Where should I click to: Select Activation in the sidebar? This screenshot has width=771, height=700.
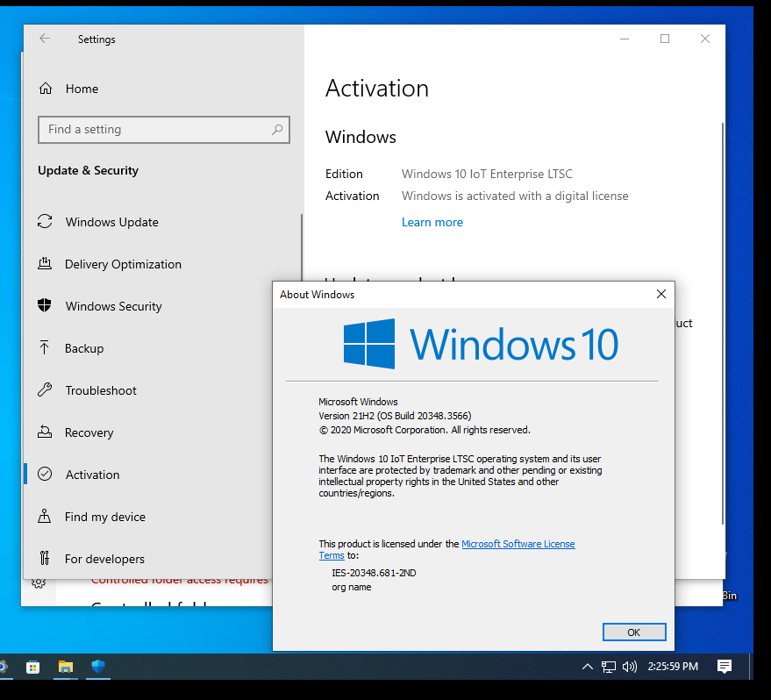coord(92,475)
